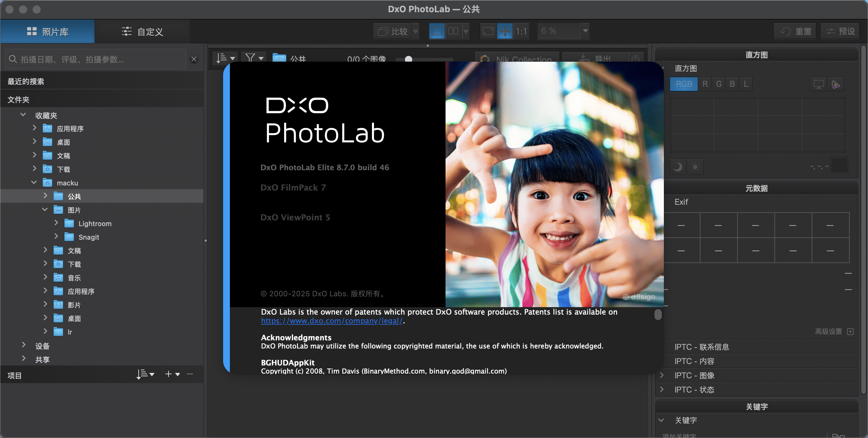
Task: Select the 影片 movies folder
Action: (74, 305)
